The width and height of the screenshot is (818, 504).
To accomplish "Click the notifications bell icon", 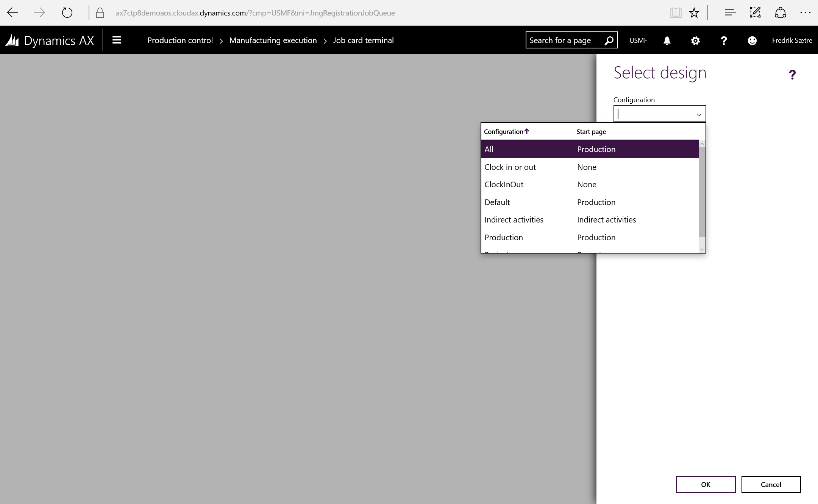I will tap(667, 40).
